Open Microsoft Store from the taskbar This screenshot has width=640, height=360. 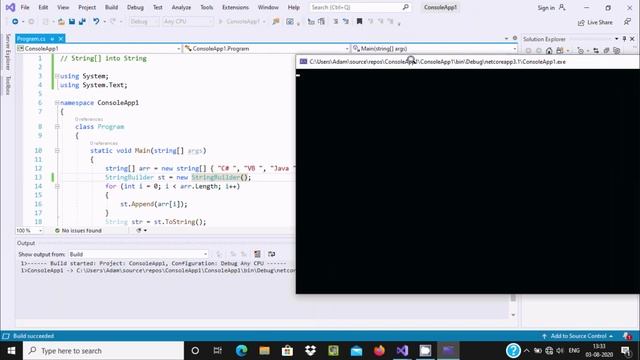pos(287,351)
